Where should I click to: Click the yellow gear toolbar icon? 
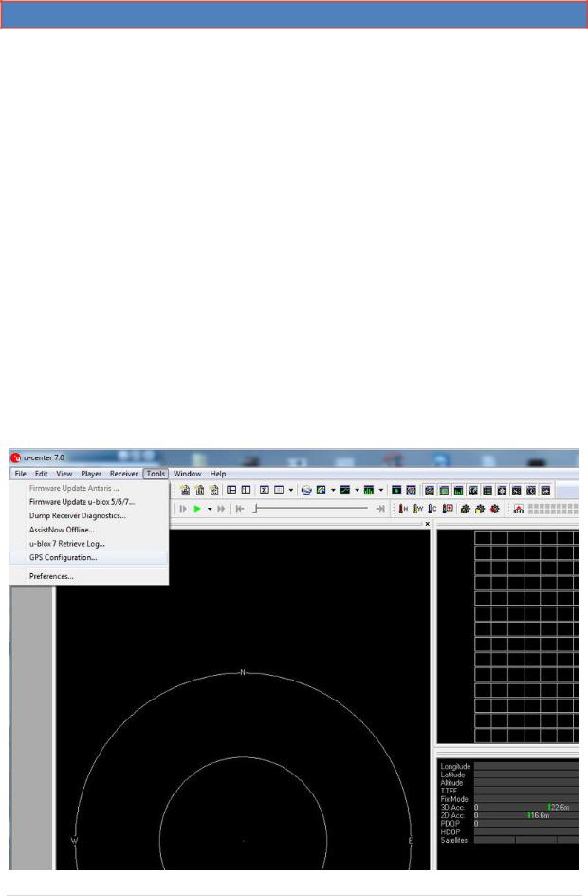click(480, 509)
